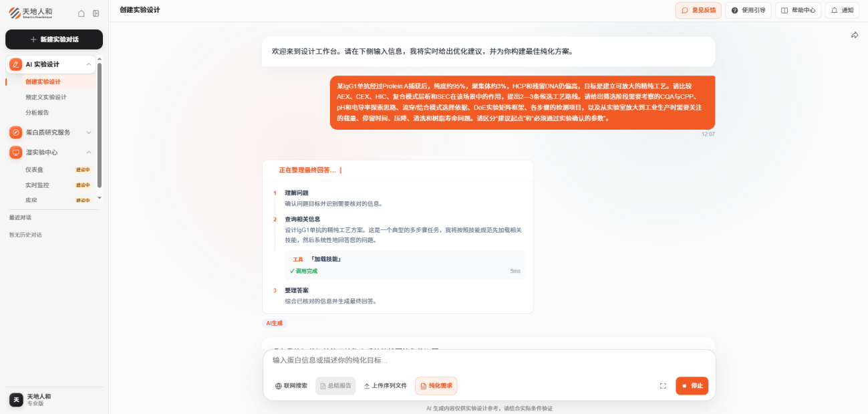Open 库房 menu item
The width and height of the screenshot is (868, 414).
click(x=31, y=201)
